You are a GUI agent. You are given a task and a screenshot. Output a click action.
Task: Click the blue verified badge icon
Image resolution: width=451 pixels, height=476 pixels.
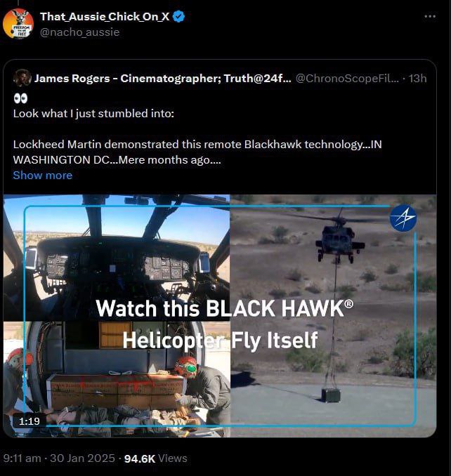(x=179, y=16)
